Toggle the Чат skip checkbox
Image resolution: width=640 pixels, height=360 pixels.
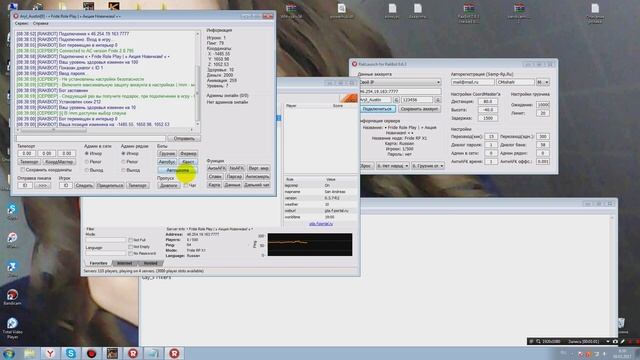click(186, 185)
